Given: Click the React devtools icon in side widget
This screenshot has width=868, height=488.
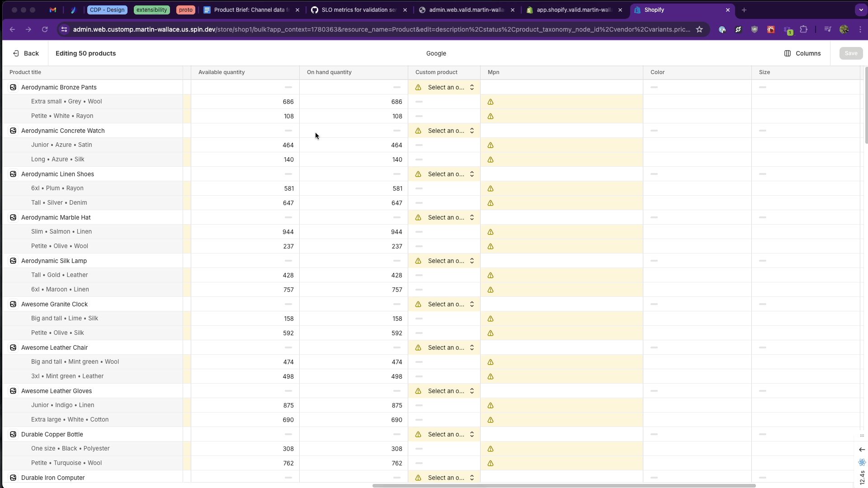Looking at the screenshot, I should coord(862,462).
